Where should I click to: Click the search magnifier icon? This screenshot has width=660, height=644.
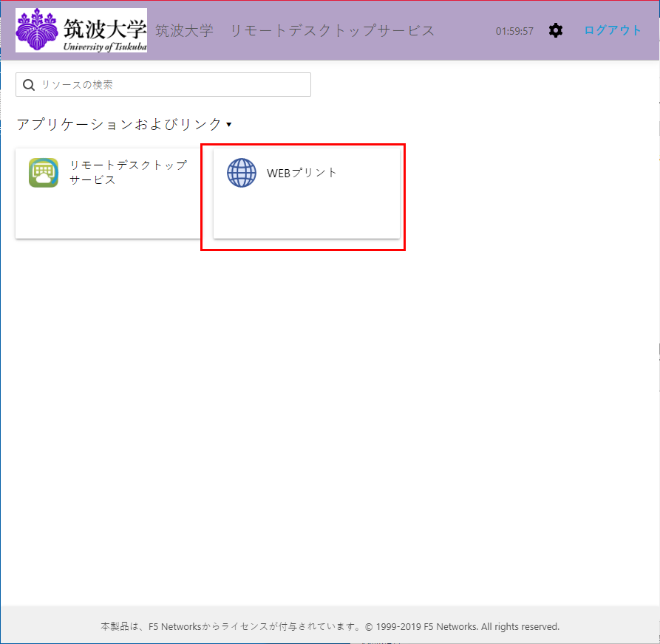pyautogui.click(x=29, y=85)
